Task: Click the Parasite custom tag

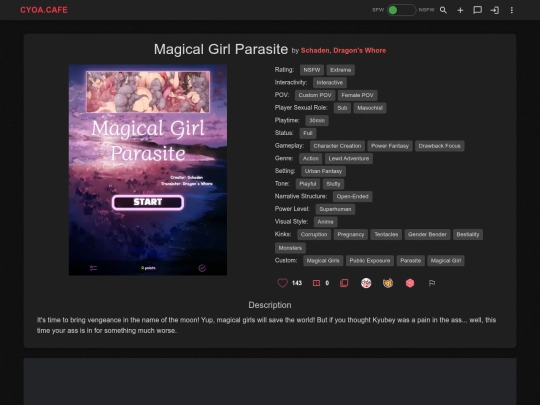Action: click(x=411, y=261)
